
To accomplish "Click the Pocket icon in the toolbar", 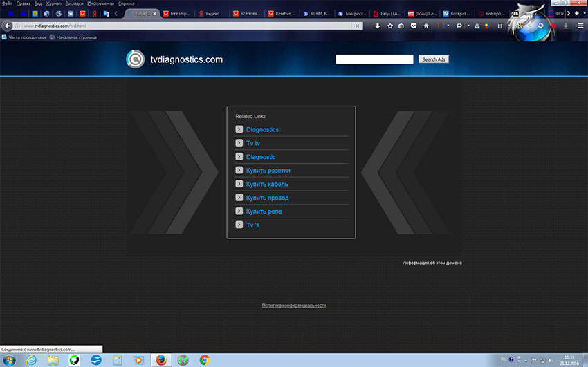I will (414, 26).
